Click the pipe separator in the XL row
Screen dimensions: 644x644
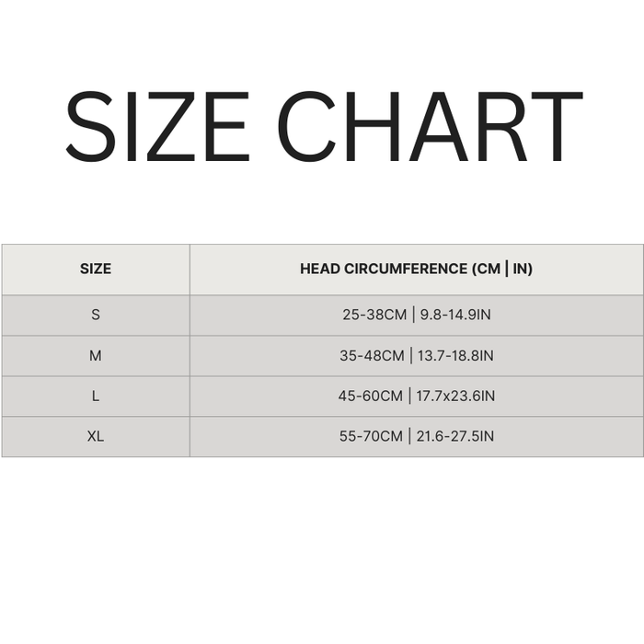410,436
